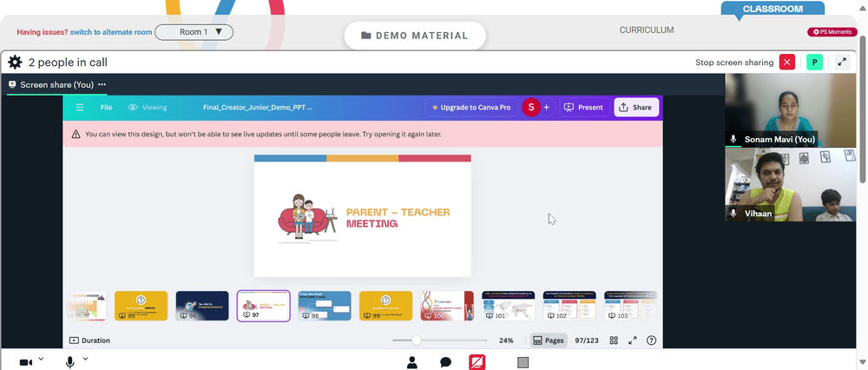This screenshot has width=868, height=370.
Task: Select slide thumbnail 99
Action: [386, 306]
